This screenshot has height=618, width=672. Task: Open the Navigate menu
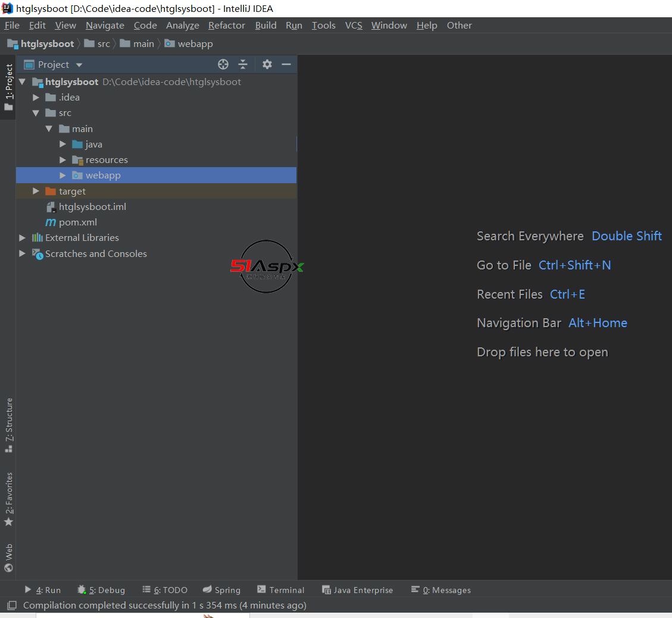point(105,25)
